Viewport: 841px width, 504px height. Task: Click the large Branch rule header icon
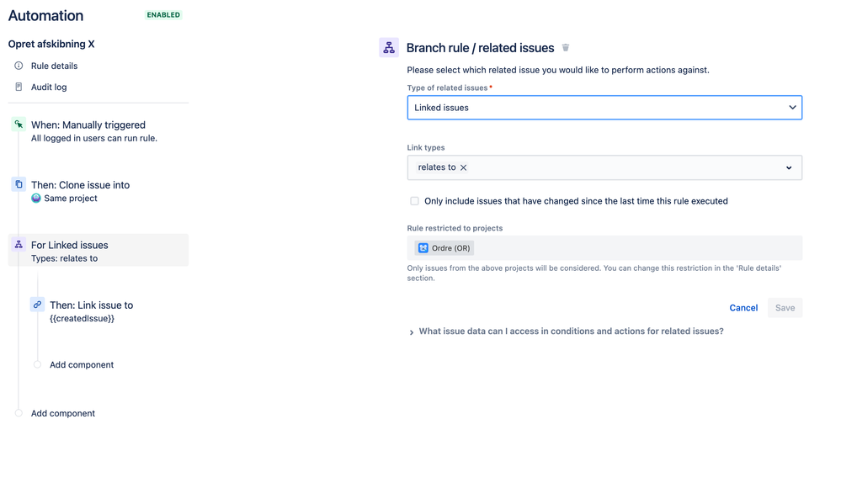[389, 48]
